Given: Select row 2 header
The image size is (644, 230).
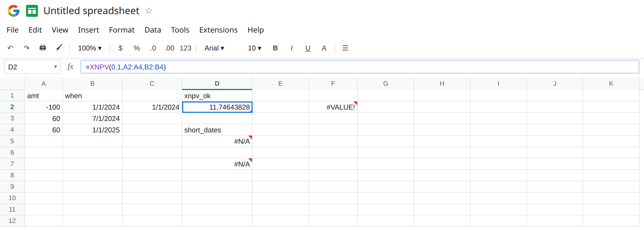Looking at the screenshot, I should [12, 107].
